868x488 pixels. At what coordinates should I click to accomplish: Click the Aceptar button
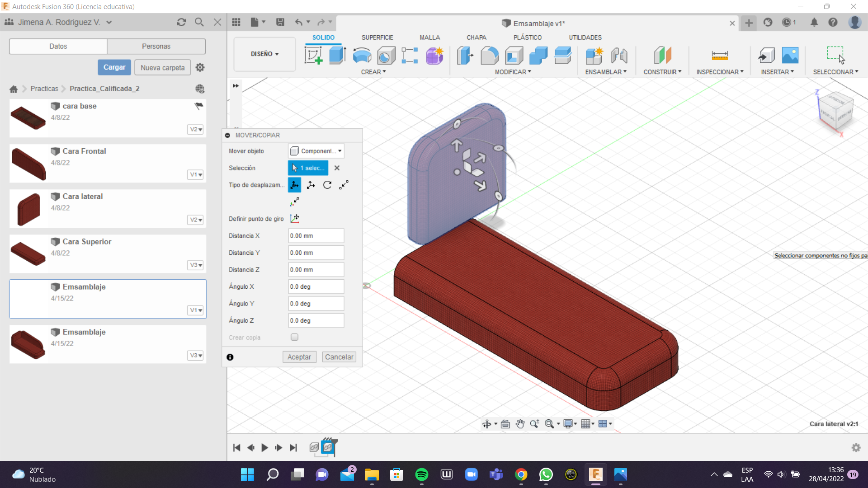(299, 357)
